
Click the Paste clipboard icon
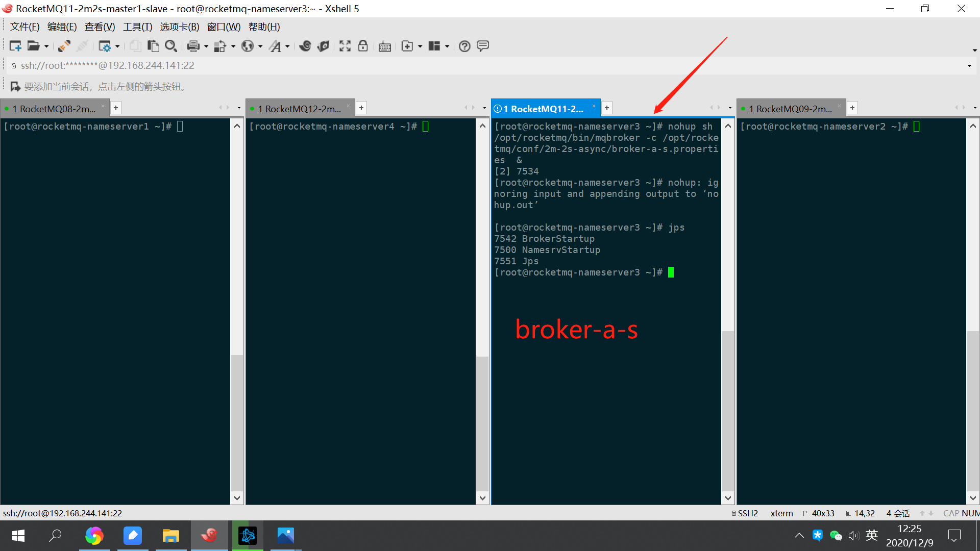[153, 46]
